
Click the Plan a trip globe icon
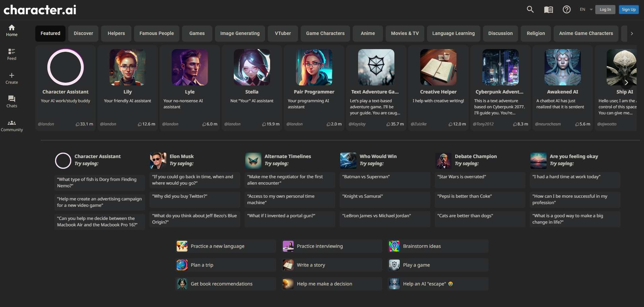point(182,265)
